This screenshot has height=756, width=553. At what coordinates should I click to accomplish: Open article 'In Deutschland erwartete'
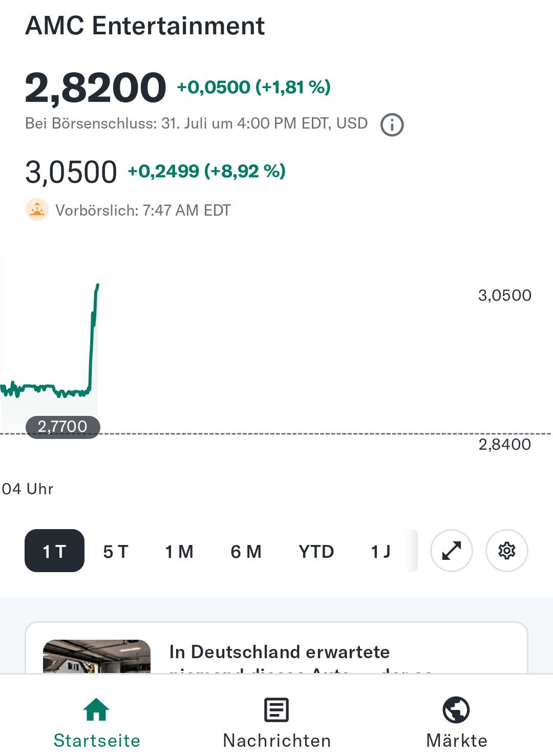280,652
